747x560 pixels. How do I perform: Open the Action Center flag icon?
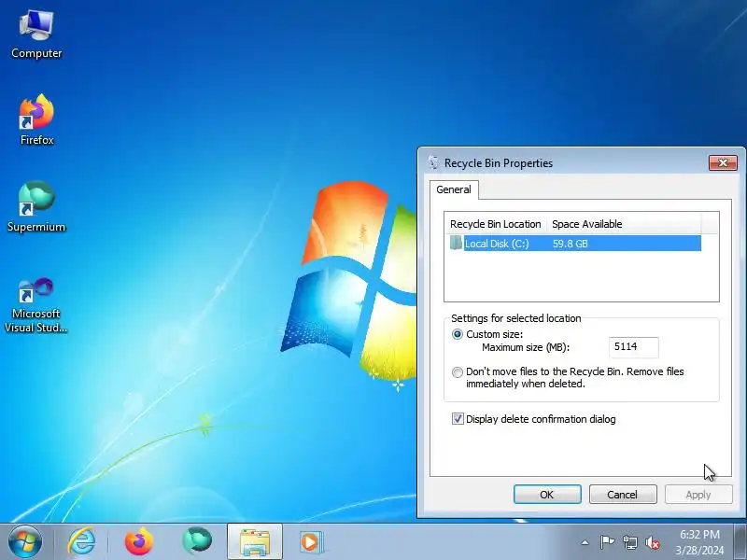607,542
